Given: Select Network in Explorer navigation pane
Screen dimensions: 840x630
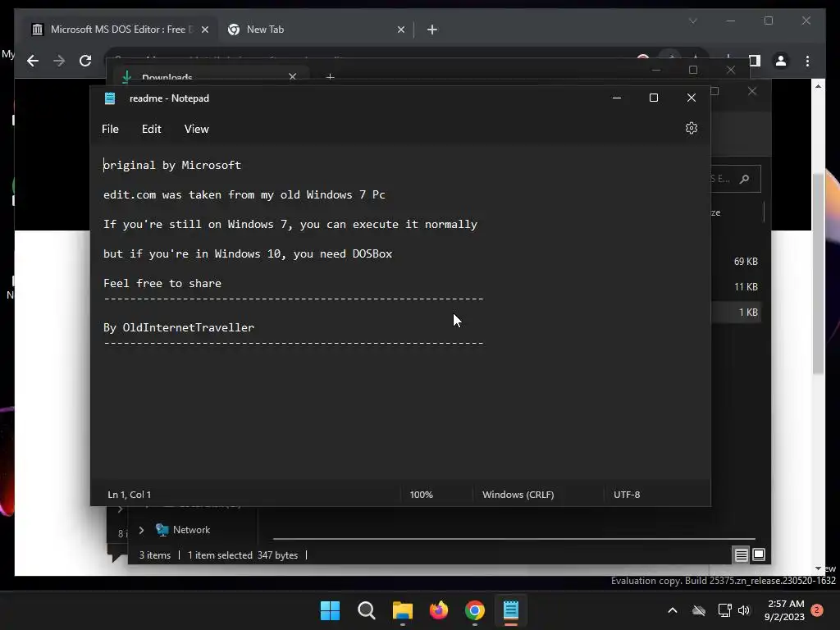Looking at the screenshot, I should [x=191, y=530].
